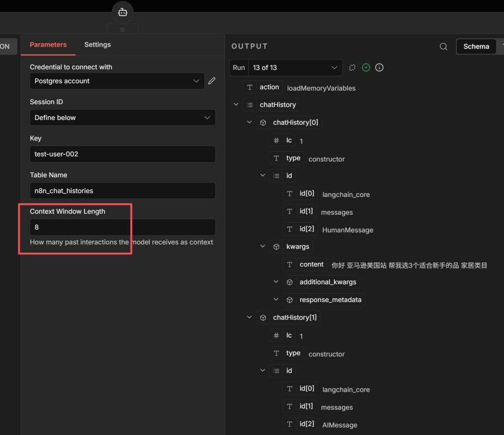Screen dimensions: 504x435
Task: Collapse the chatHistory tree node
Action: [236, 104]
